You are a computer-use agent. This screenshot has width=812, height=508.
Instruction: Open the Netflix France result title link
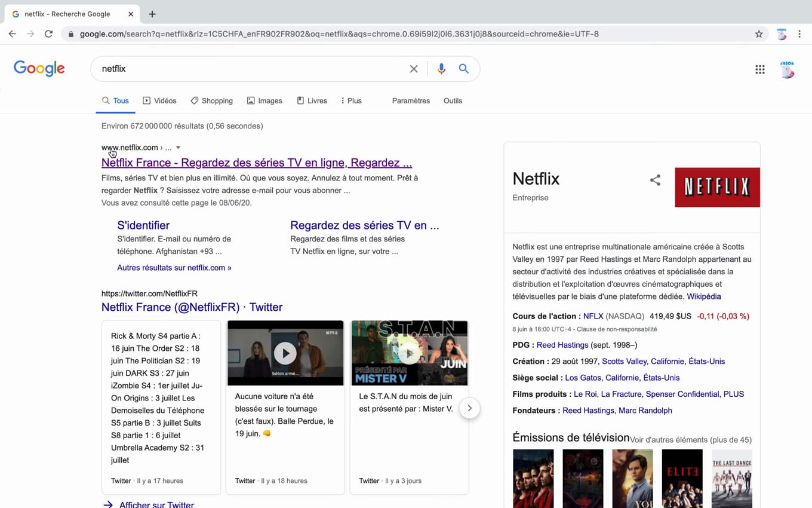point(257,163)
